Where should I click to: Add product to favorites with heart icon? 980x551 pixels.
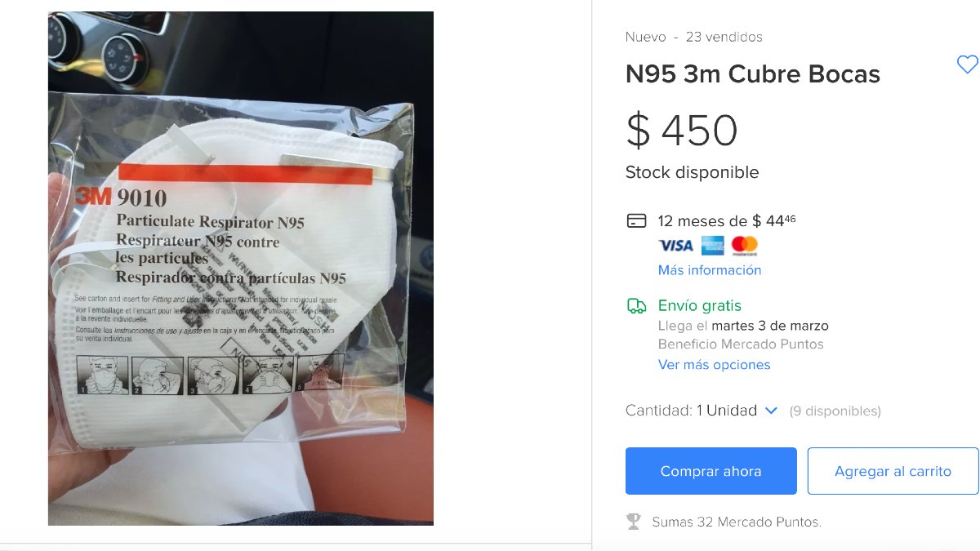(x=967, y=64)
